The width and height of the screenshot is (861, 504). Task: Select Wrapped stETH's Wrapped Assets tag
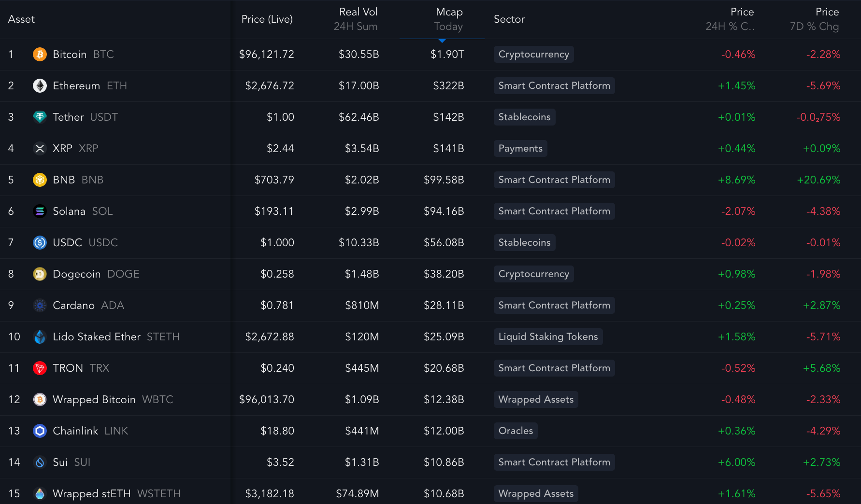[x=536, y=494]
